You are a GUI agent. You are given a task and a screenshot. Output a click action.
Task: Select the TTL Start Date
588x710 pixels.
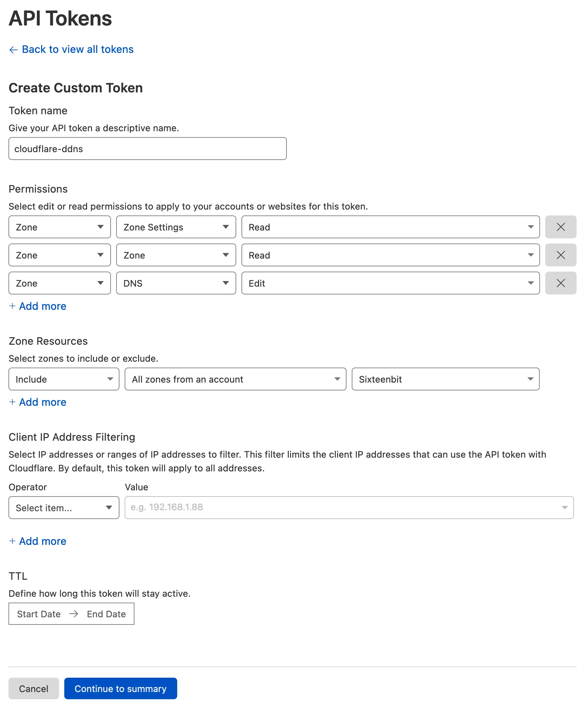pos(39,614)
